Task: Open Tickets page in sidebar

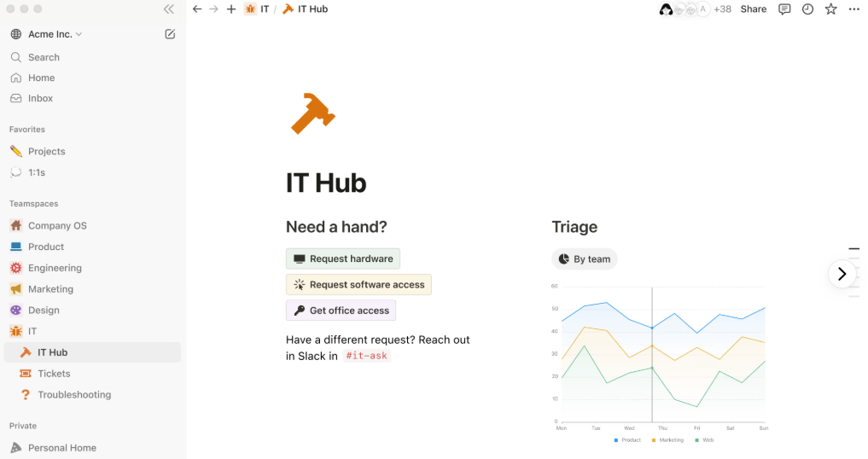Action: [x=54, y=374]
